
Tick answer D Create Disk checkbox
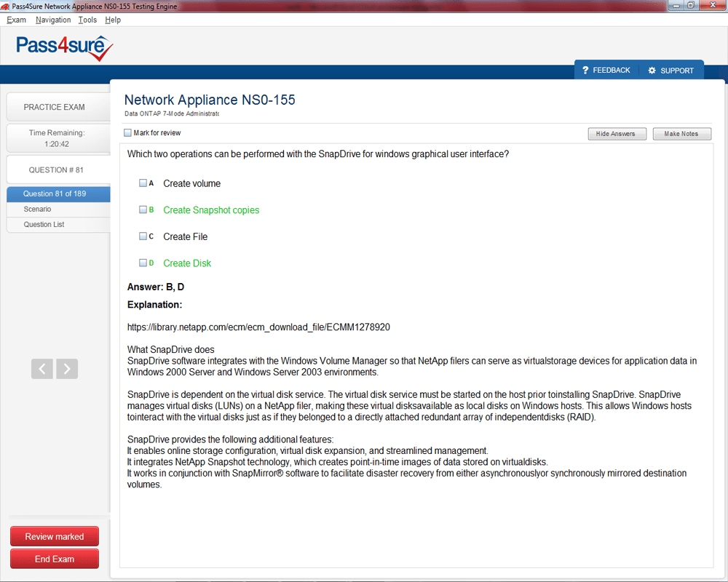(x=143, y=263)
